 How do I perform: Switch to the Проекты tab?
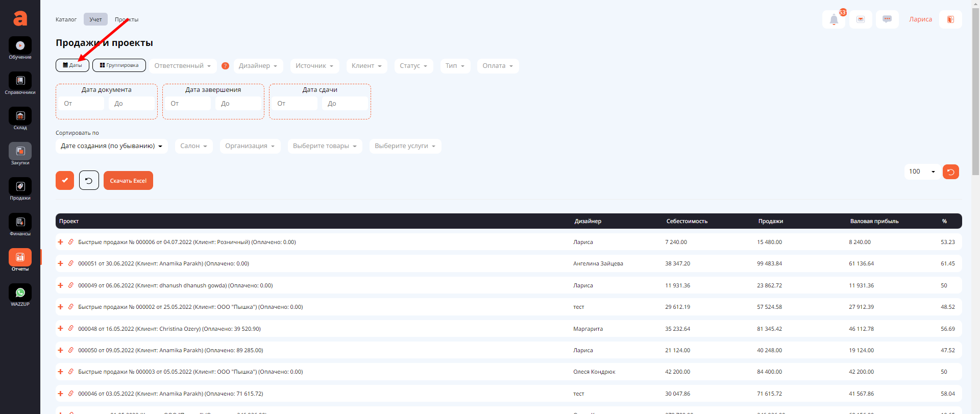(127, 19)
